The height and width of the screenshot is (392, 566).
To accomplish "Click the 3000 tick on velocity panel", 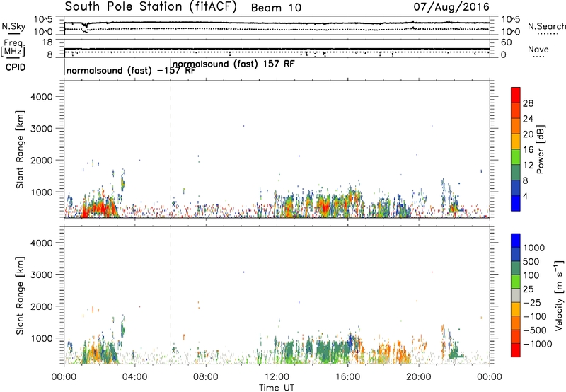I will (41, 275).
